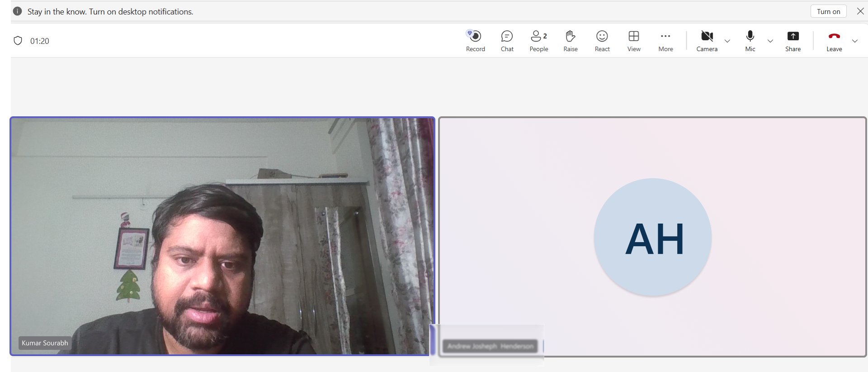This screenshot has width=868, height=372.
Task: Click the info icon in notification banner
Action: [18, 11]
